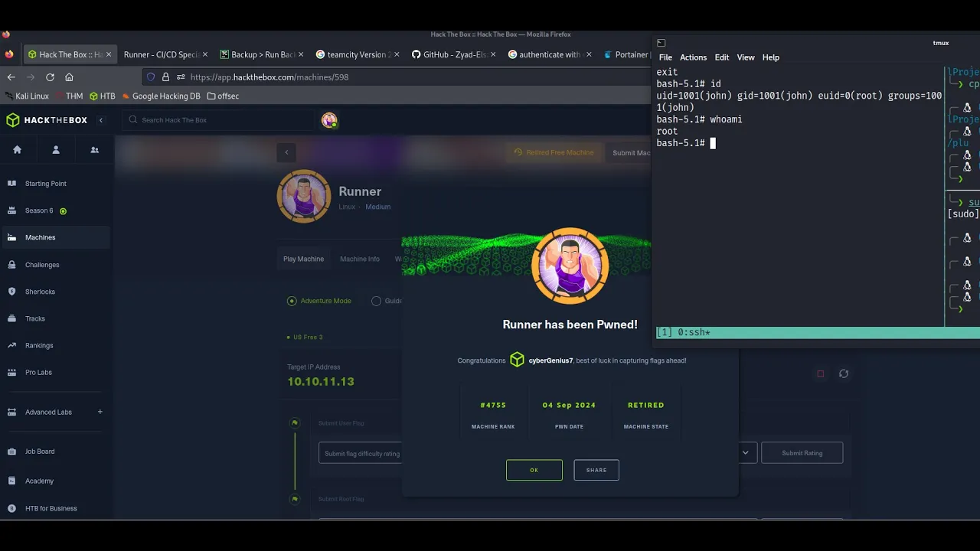Open Season 6 in sidebar
This screenshot has height=551, width=980.
click(x=55, y=210)
